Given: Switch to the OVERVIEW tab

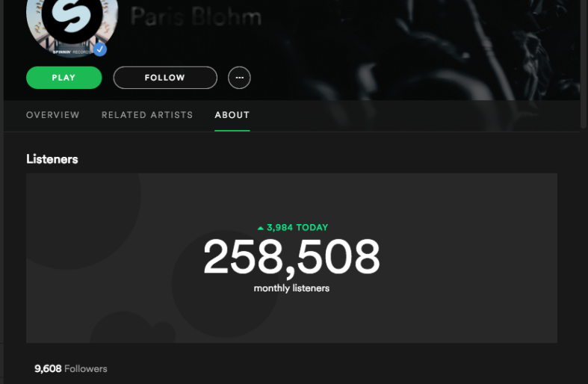Looking at the screenshot, I should click(x=53, y=115).
